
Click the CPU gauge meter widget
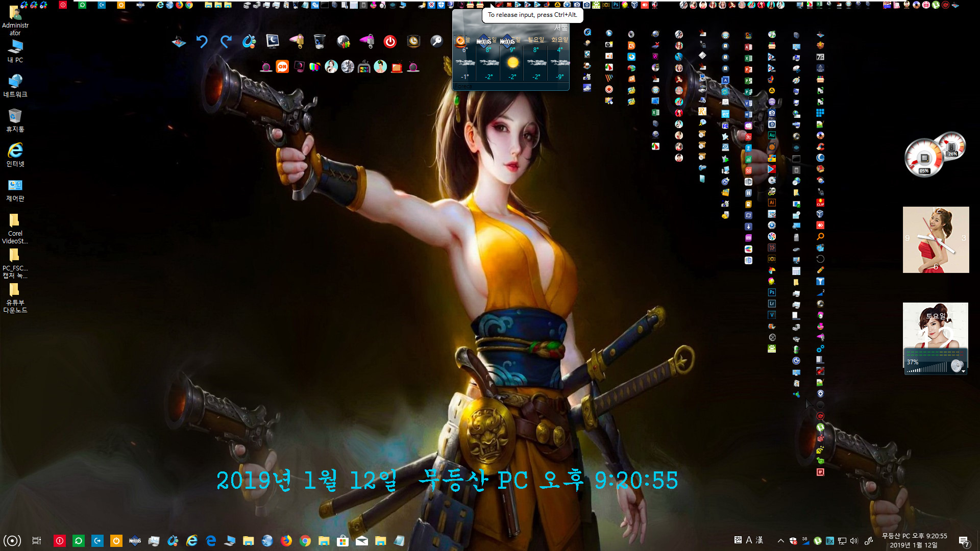click(924, 158)
